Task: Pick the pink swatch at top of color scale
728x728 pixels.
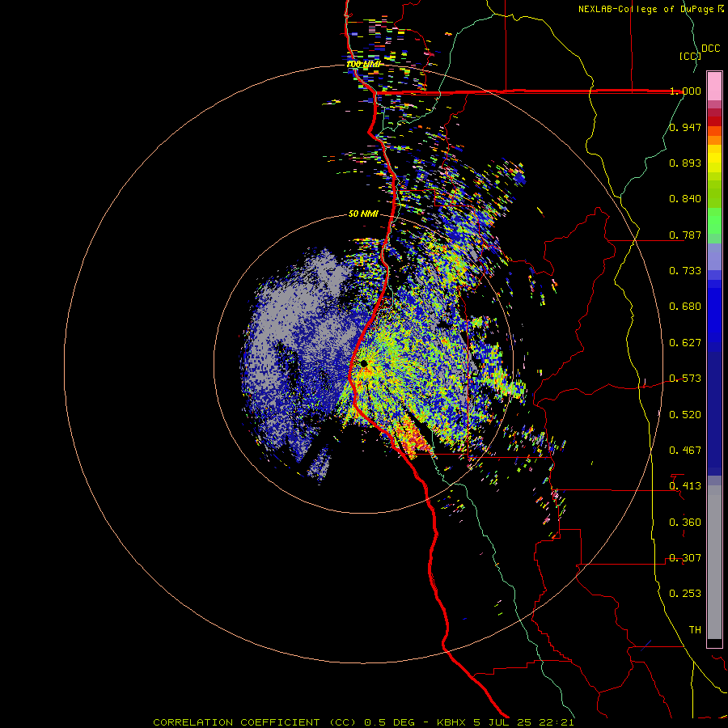Action: (714, 86)
